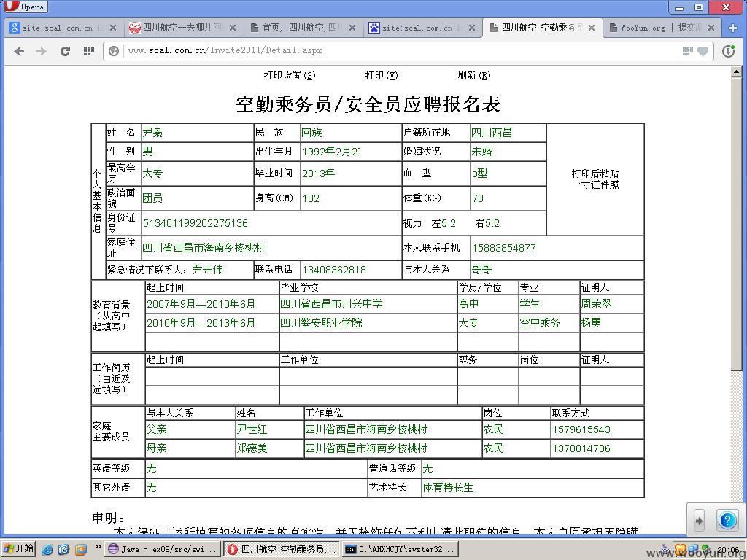Screen dimensions: 747x560
Task: Close the 四川航空--去哪儿网 tab
Action: (x=233, y=28)
